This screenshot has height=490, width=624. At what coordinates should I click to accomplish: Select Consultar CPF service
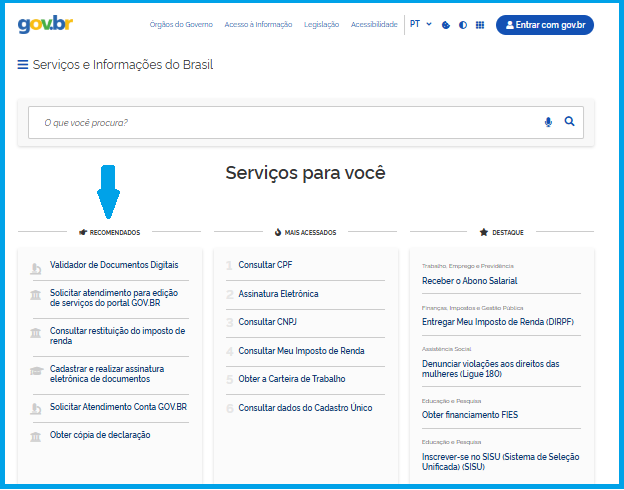[x=265, y=265]
